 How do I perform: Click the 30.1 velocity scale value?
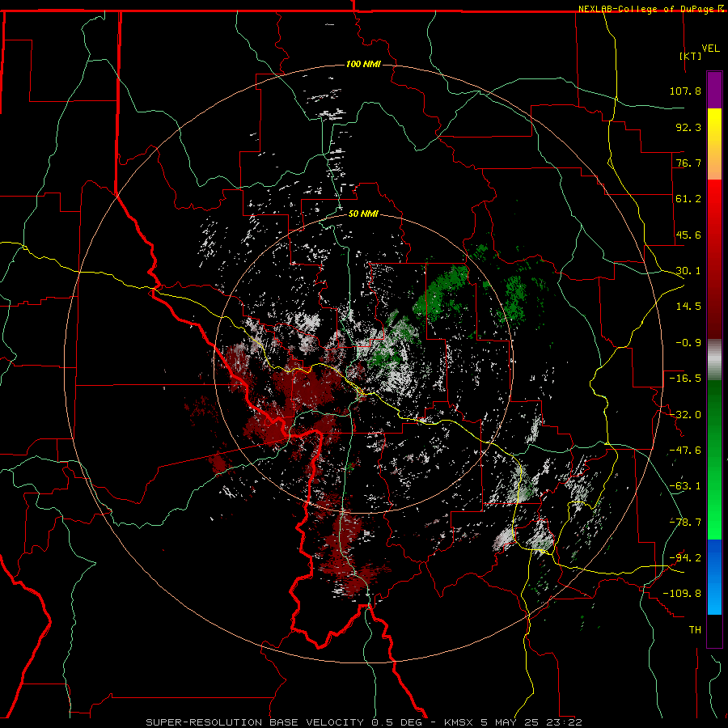point(688,271)
